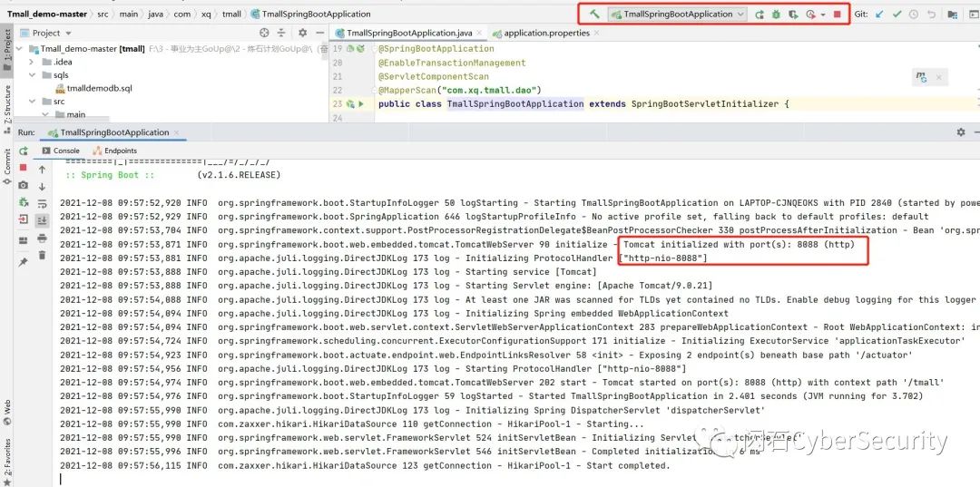Attach debugger using the Run panel bug icon
The height and width of the screenshot is (487, 980).
(x=23, y=201)
